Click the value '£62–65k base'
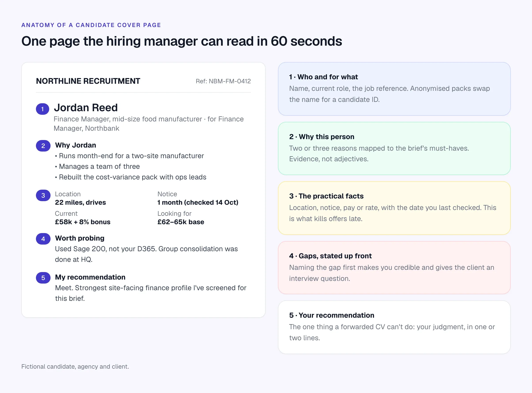This screenshot has width=532, height=393. point(181,222)
